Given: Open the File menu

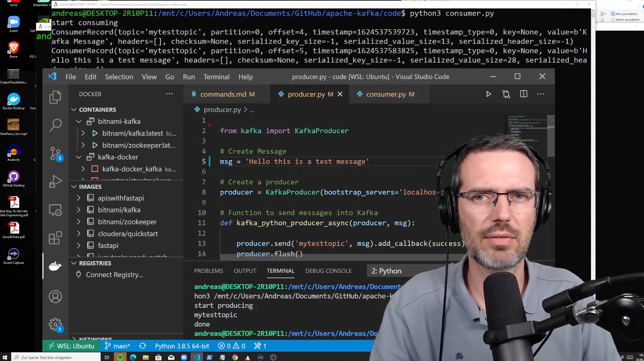Looking at the screenshot, I should (x=71, y=77).
